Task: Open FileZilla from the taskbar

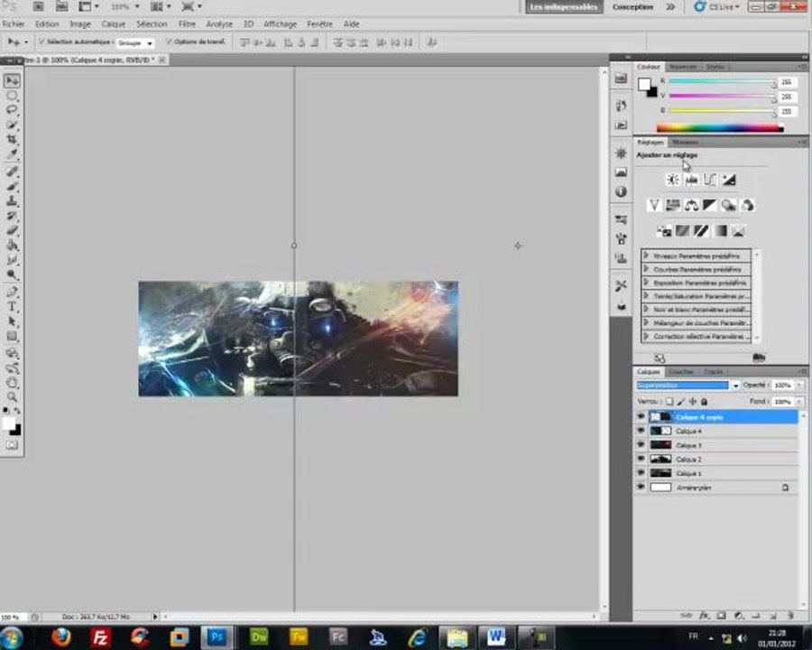Action: tap(100, 636)
